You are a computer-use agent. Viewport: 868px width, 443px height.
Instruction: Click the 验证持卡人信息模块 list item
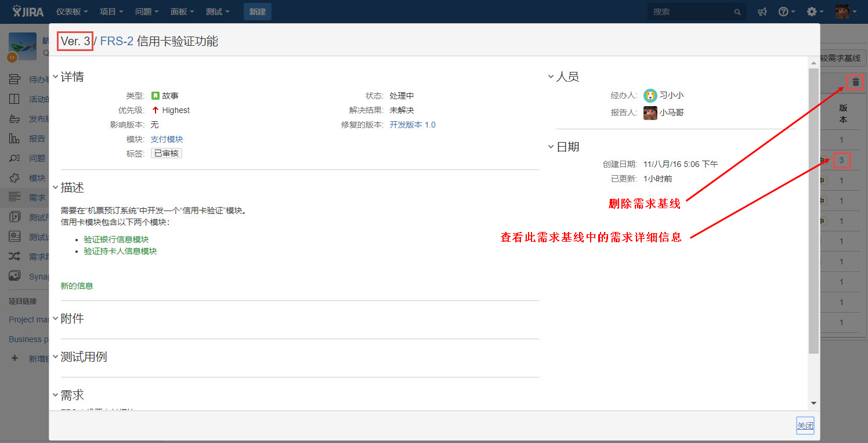[120, 251]
